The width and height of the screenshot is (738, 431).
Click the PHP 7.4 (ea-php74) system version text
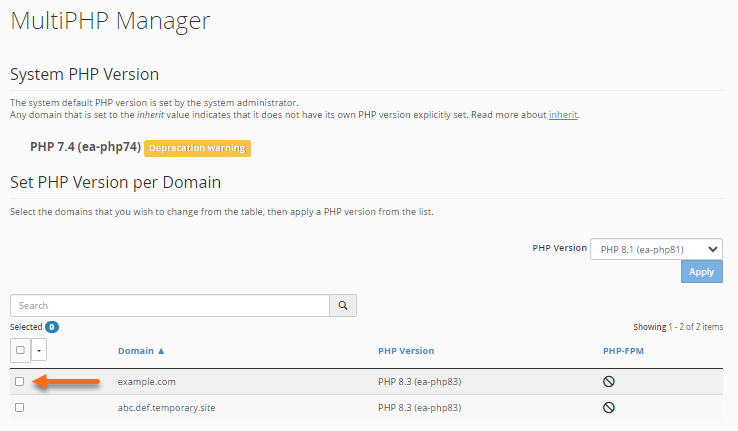click(85, 148)
